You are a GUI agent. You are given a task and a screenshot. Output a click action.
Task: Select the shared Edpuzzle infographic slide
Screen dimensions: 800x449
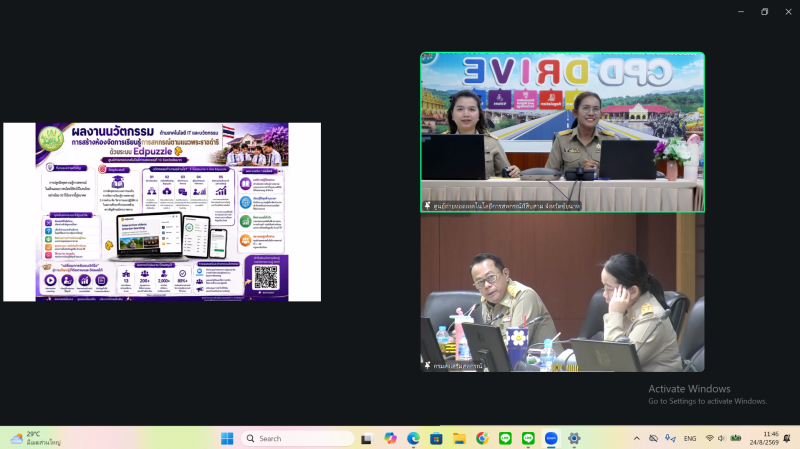point(162,212)
